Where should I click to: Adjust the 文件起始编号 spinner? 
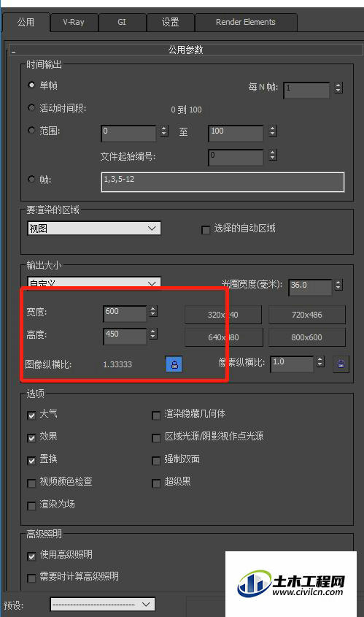[272, 155]
